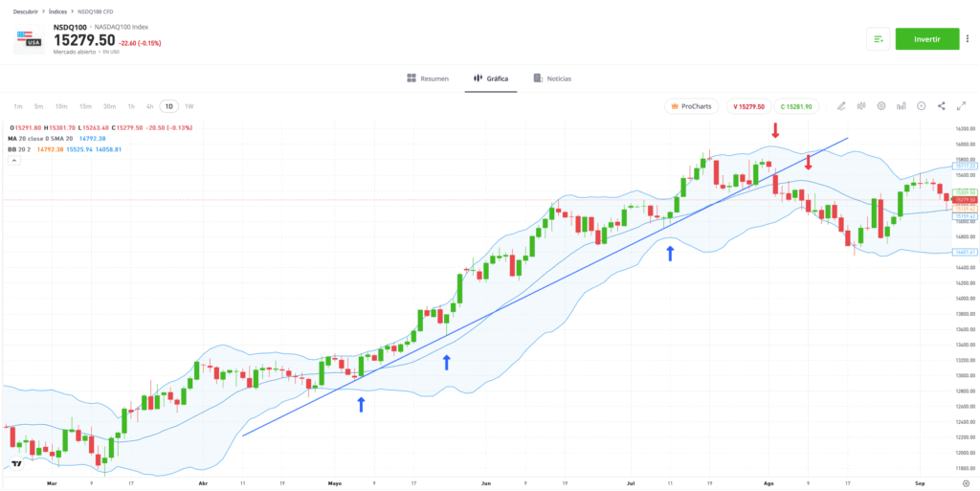Select the 1D timeframe
Viewport: 980px width, 491px height.
168,106
